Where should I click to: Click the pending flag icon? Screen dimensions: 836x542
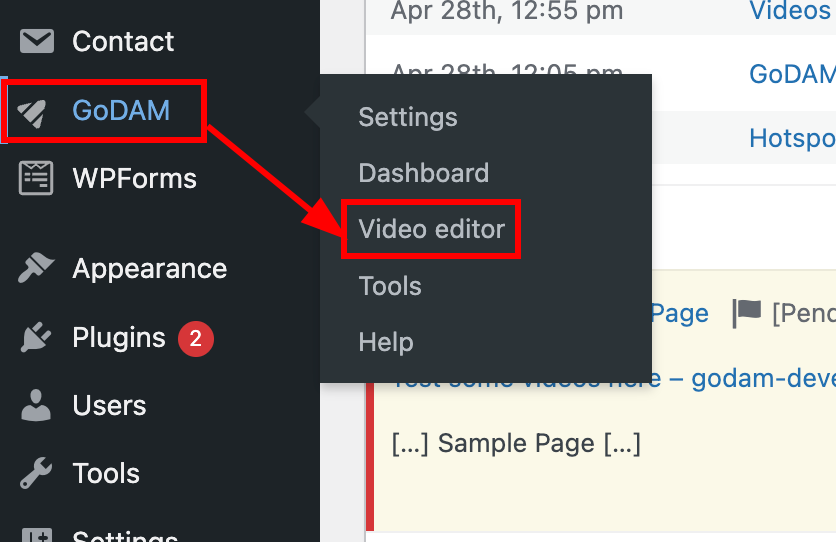(x=746, y=314)
